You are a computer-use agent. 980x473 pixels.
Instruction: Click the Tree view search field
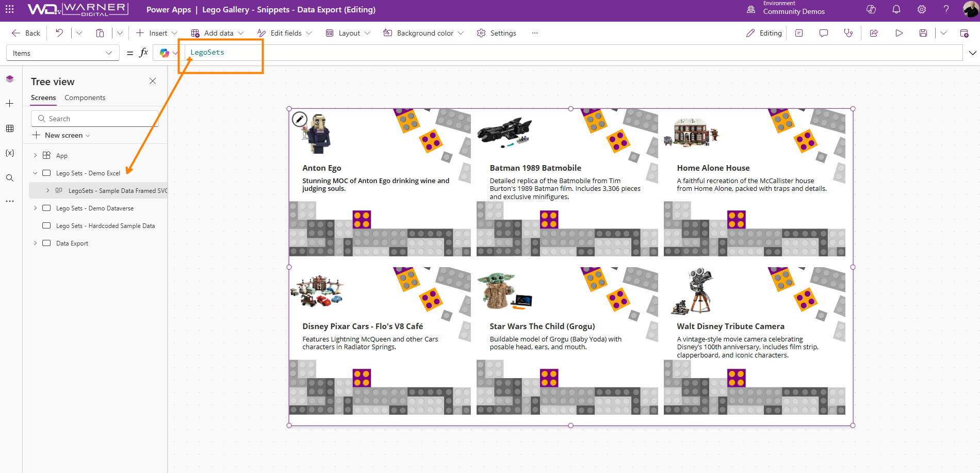(95, 119)
